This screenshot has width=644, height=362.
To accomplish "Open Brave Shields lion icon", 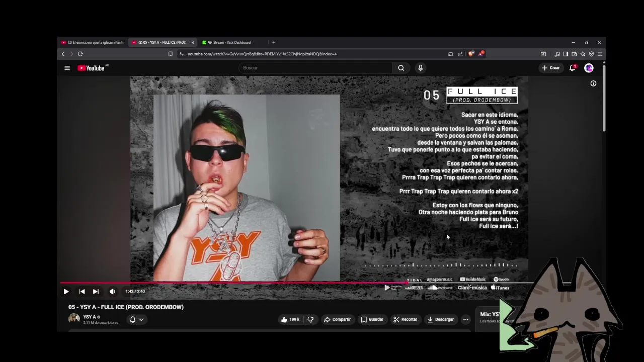I will pyautogui.click(x=471, y=54).
